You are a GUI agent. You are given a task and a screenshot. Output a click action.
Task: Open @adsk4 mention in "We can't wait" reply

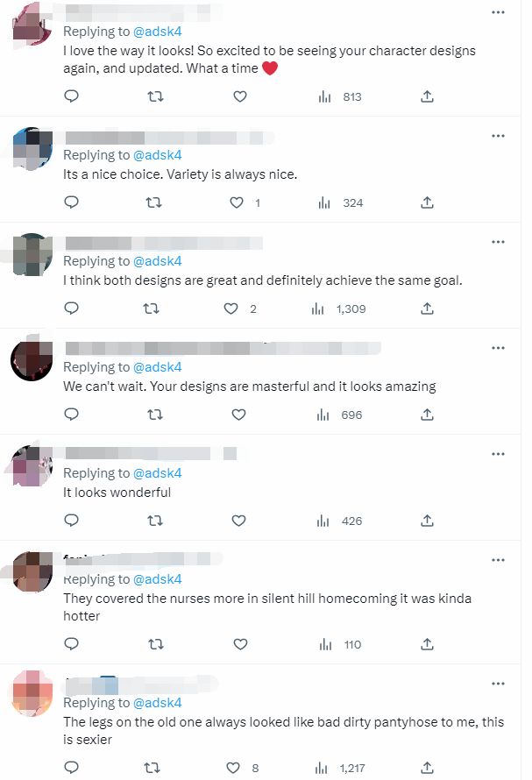pos(157,367)
